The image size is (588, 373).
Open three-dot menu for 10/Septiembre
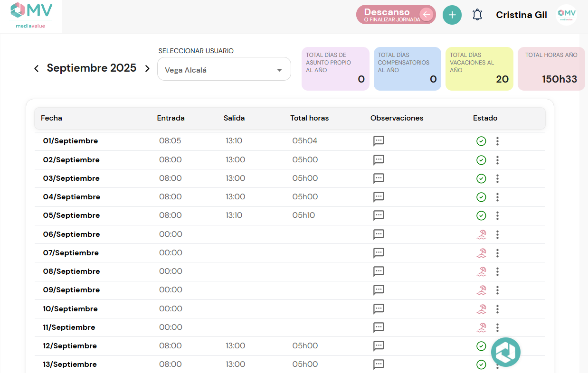pyautogui.click(x=497, y=309)
